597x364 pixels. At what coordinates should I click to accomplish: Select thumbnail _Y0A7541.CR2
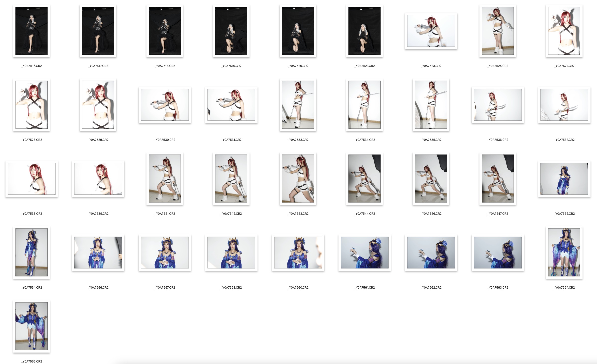(x=165, y=178)
